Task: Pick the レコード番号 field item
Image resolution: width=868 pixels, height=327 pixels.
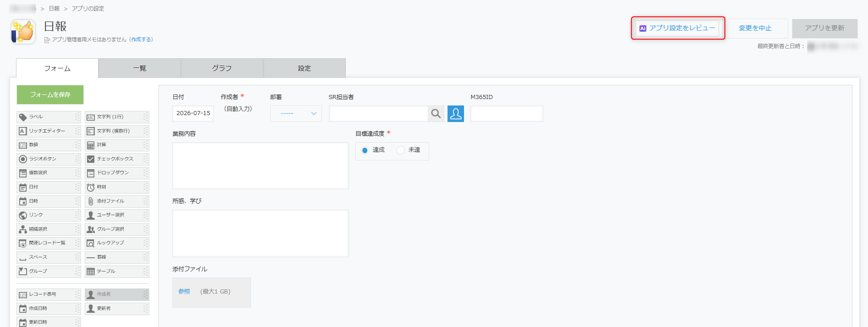Action: point(49,294)
